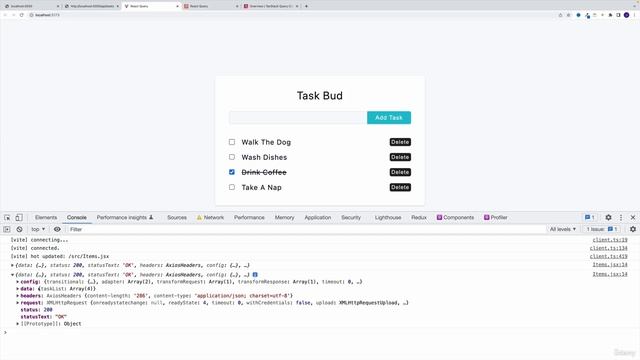Delete the Take A Nap task
The image size is (640, 360).
click(x=400, y=187)
